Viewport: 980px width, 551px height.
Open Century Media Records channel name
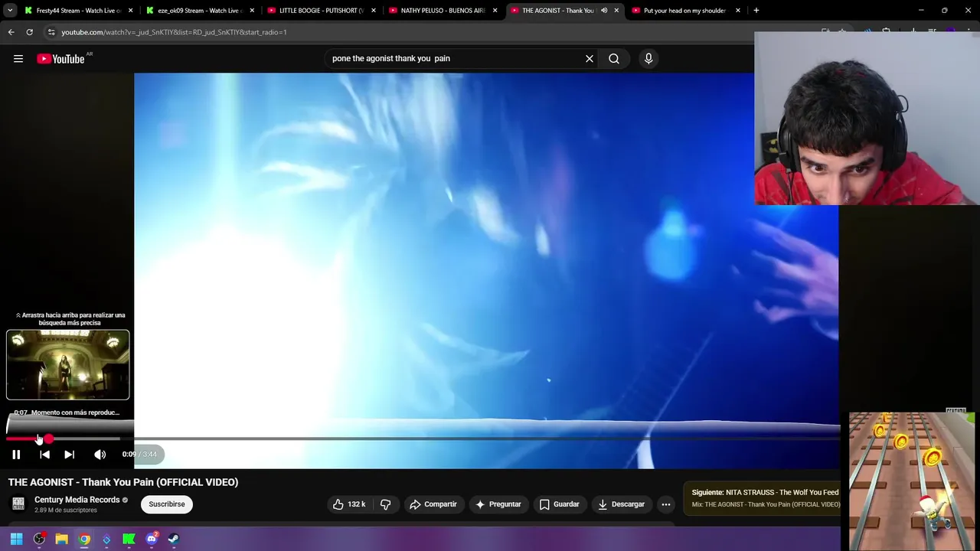[x=77, y=500]
